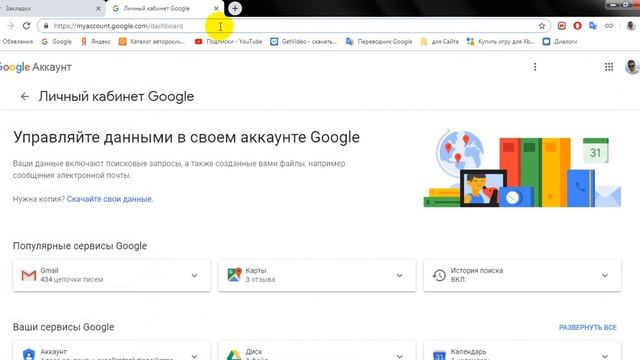Close the Личный кабинет Google tab
The image size is (640, 360).
pyautogui.click(x=216, y=8)
